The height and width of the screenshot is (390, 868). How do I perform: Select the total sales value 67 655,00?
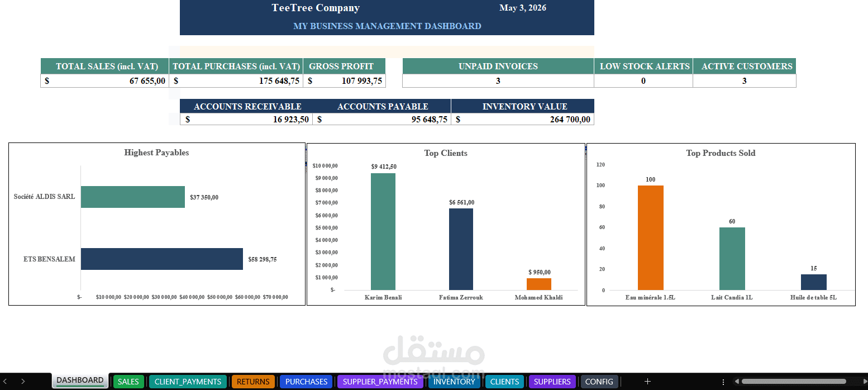click(x=104, y=80)
